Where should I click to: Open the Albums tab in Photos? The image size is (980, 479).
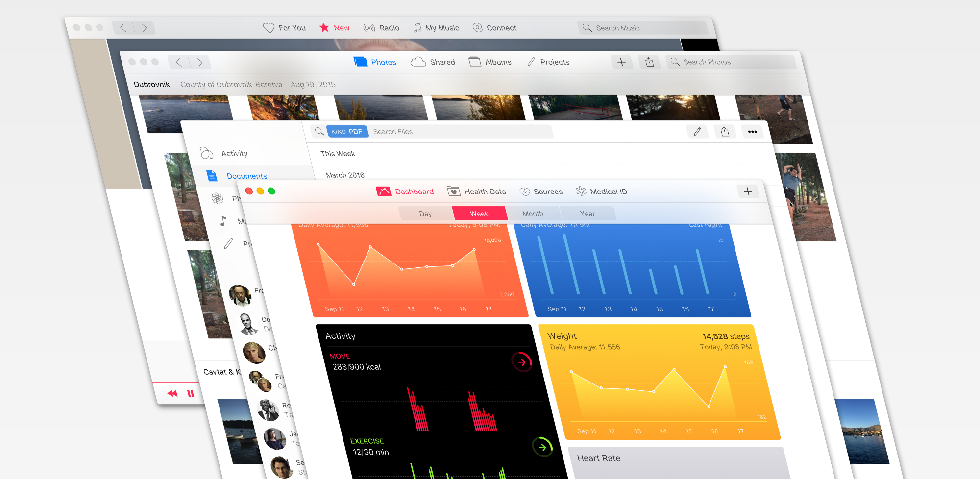pos(490,62)
